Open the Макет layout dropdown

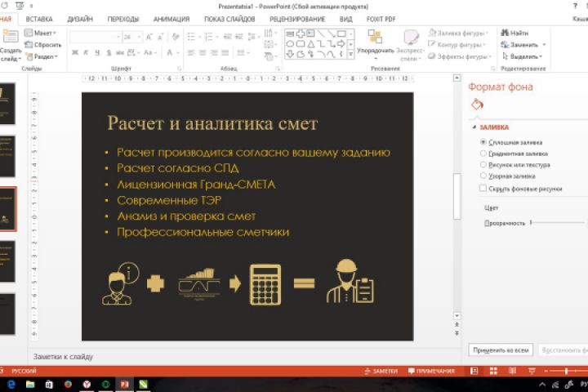pyautogui.click(x=40, y=33)
